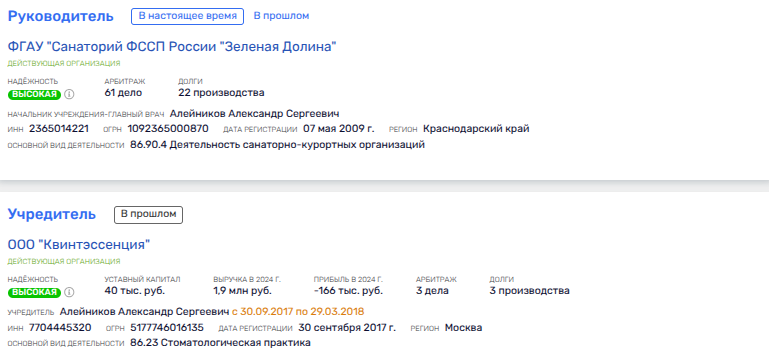Open ООО "Квинтэссенция" company link

pyautogui.click(x=79, y=245)
